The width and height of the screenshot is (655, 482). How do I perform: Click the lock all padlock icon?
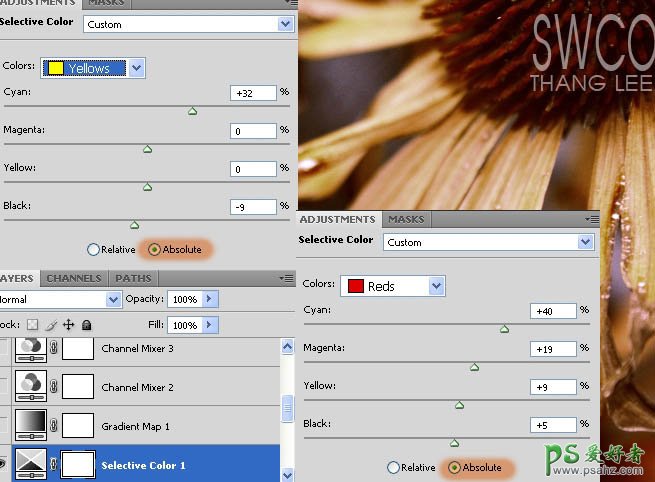point(86,325)
